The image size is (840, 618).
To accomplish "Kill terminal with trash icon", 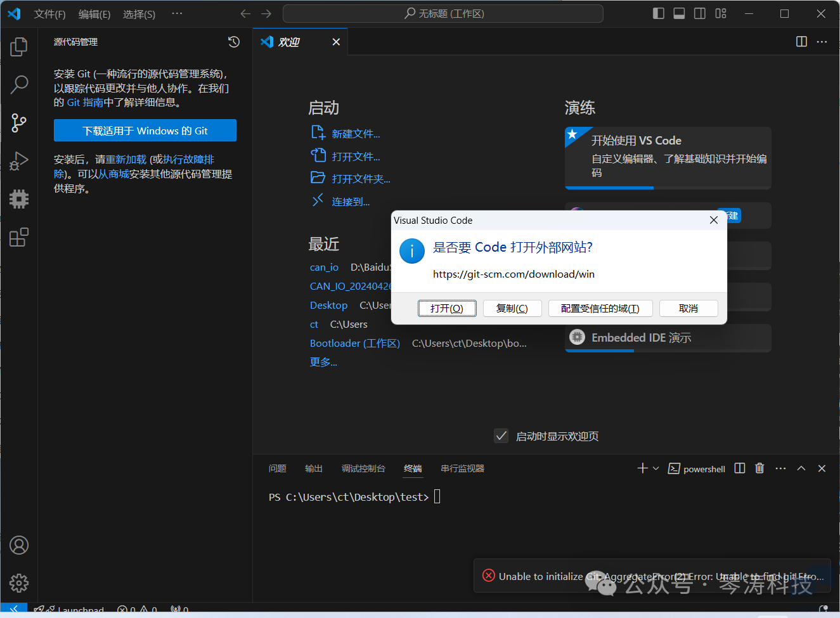I will tap(759, 468).
